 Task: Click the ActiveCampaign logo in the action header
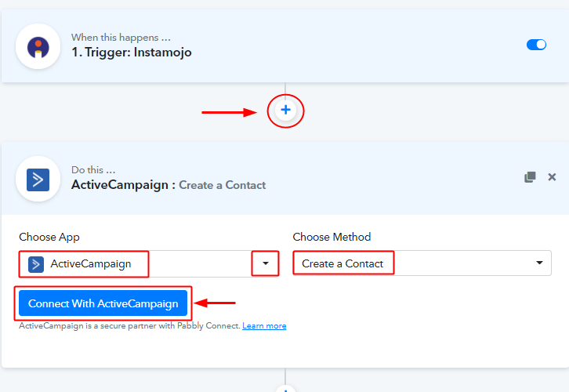38,180
